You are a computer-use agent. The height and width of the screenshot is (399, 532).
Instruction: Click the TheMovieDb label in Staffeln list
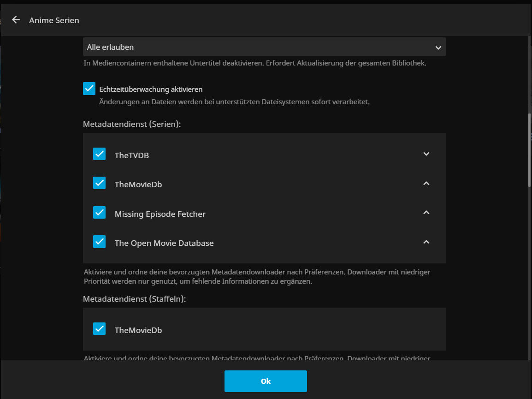[x=138, y=330]
